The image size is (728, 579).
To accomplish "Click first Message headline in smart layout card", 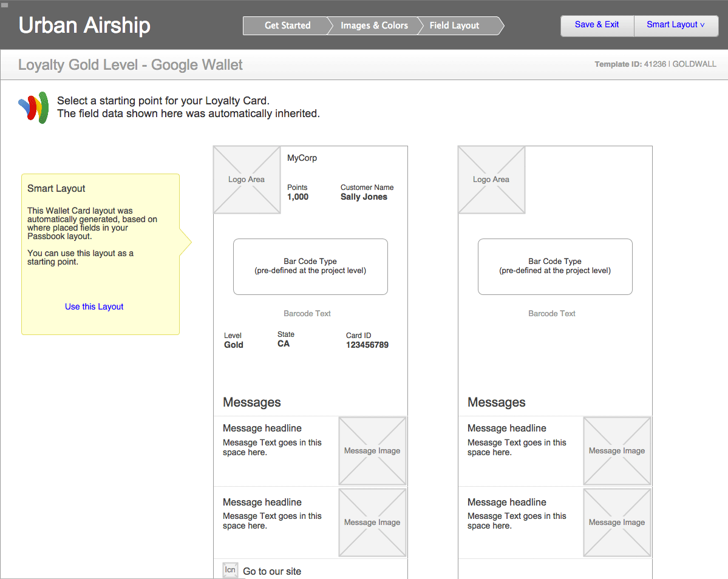I will click(x=262, y=428).
